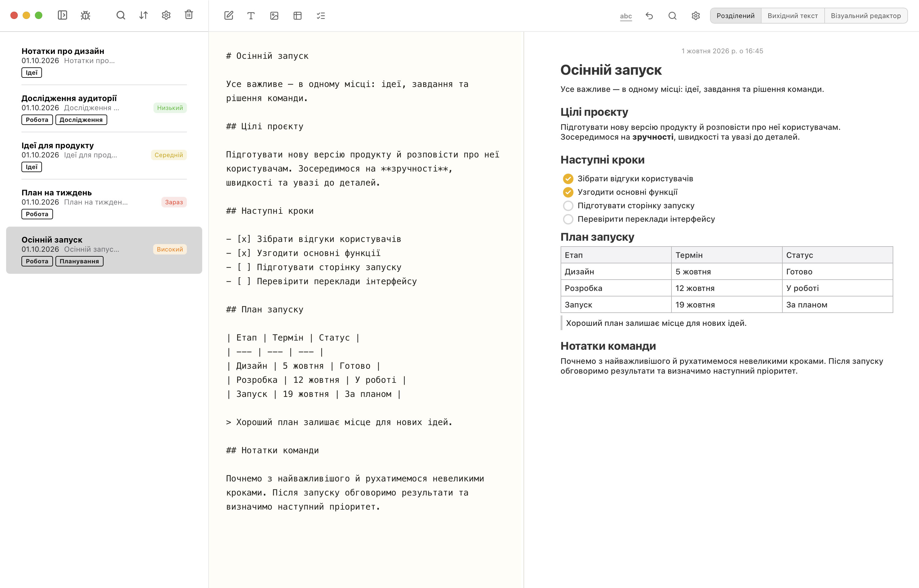Click the '# Осінній запуск' line in source editor
The height and width of the screenshot is (588, 919).
coord(267,56)
